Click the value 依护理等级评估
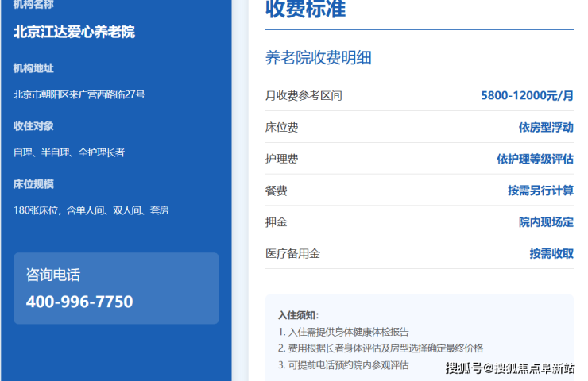This screenshot has width=588, height=381. tap(536, 159)
